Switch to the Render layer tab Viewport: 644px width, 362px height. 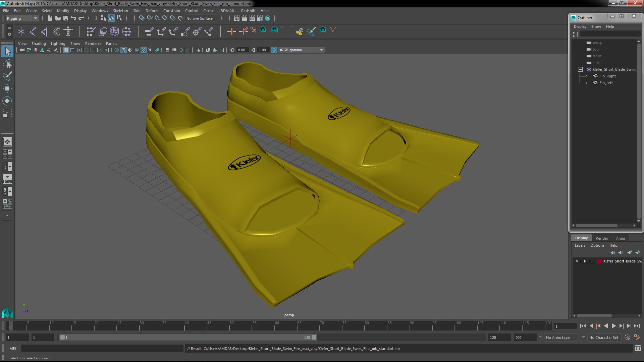602,238
